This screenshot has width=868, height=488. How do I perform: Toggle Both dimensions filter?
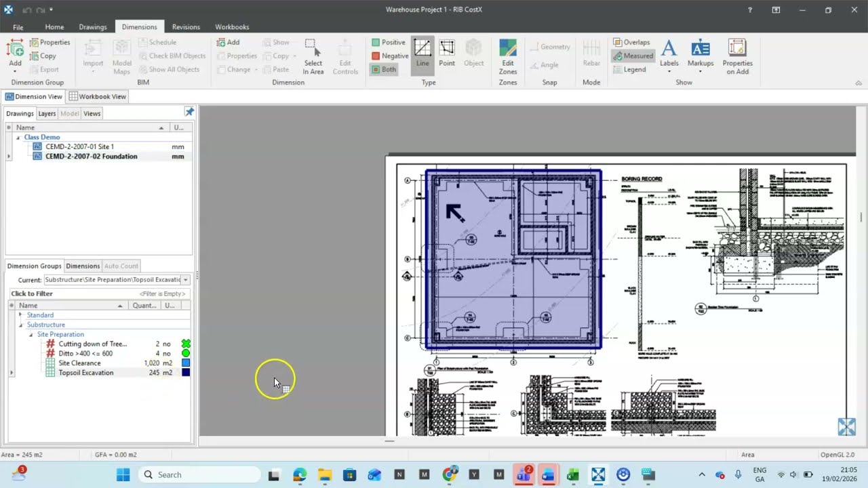pos(383,69)
